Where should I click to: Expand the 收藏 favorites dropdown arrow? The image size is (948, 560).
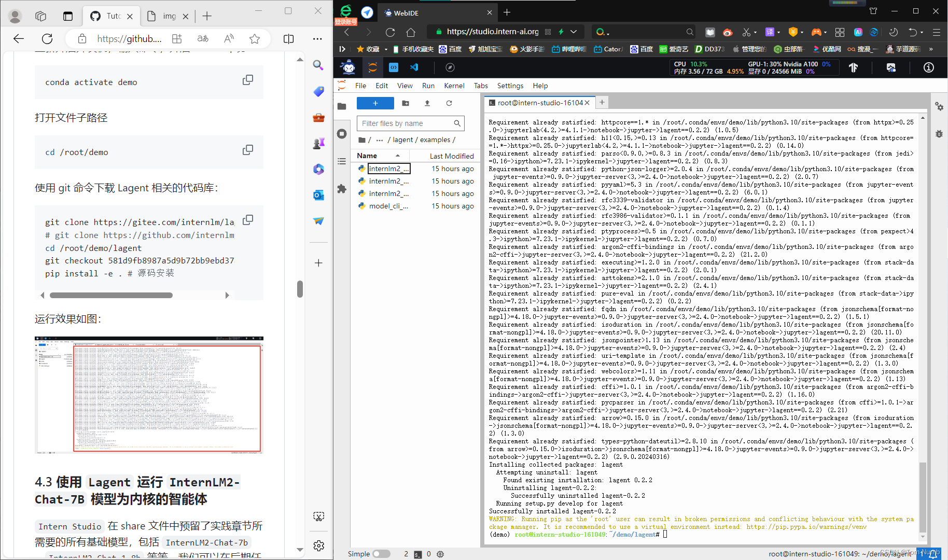386,49
